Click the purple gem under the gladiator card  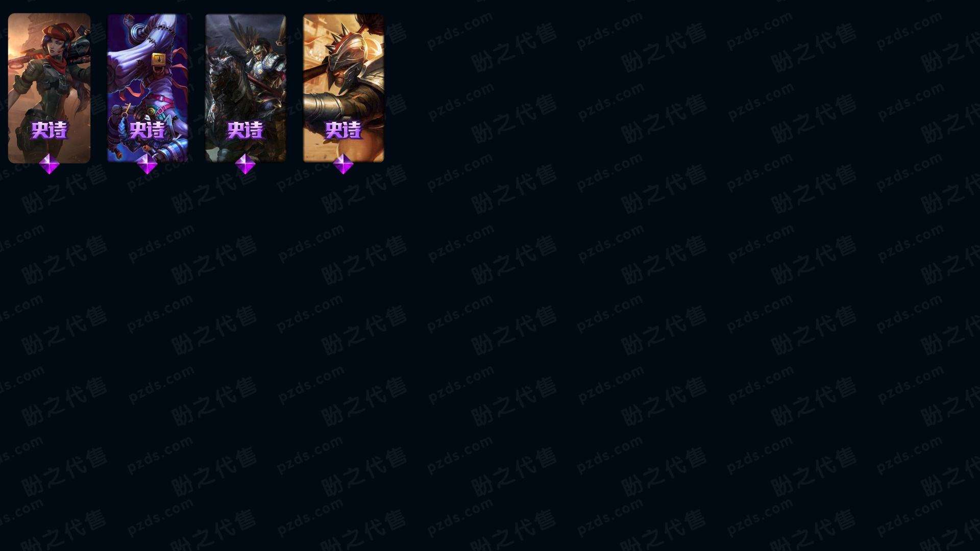[344, 164]
